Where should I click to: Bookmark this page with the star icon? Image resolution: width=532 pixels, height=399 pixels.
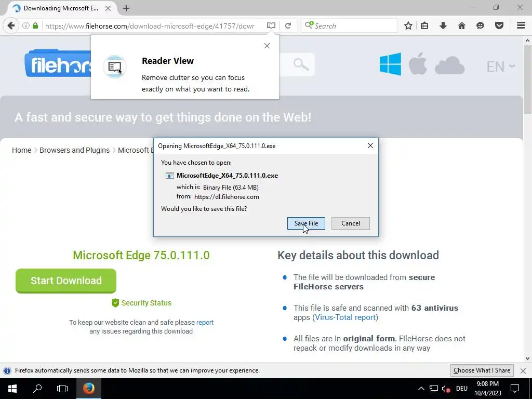pos(408,26)
